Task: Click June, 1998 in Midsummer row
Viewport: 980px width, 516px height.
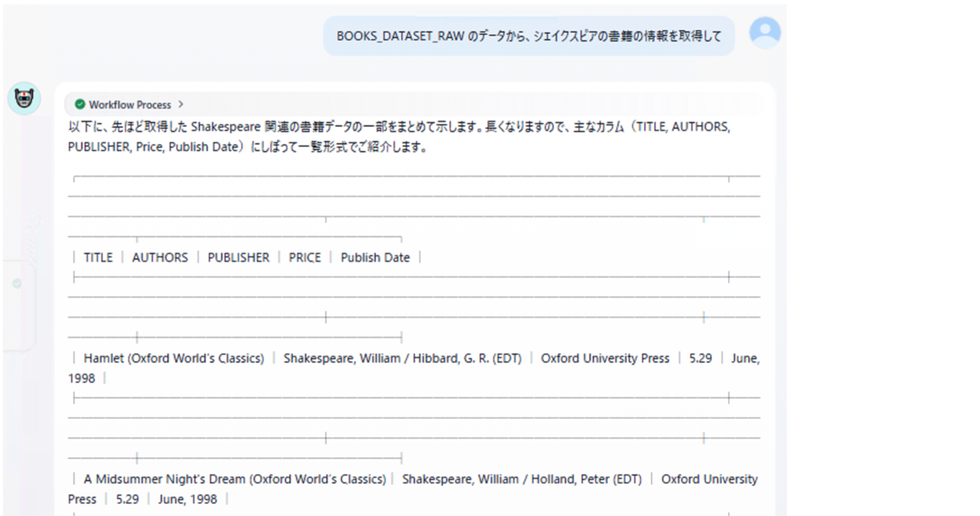Action: [188, 499]
